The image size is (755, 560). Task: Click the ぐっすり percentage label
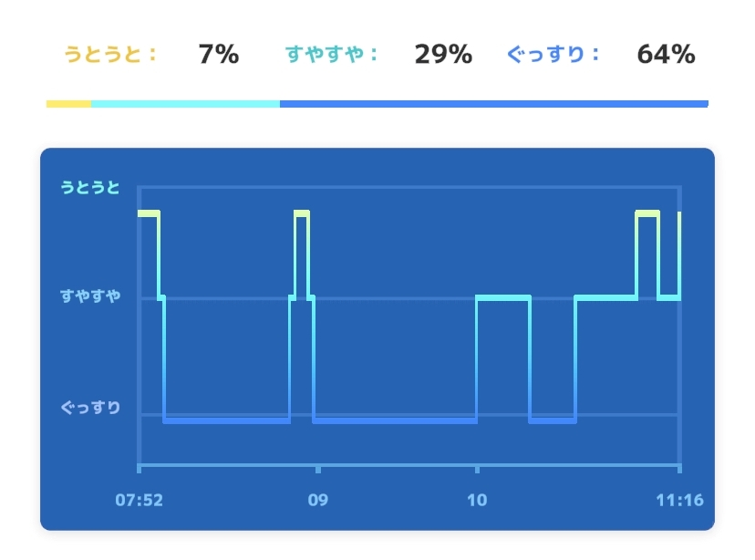click(553, 55)
